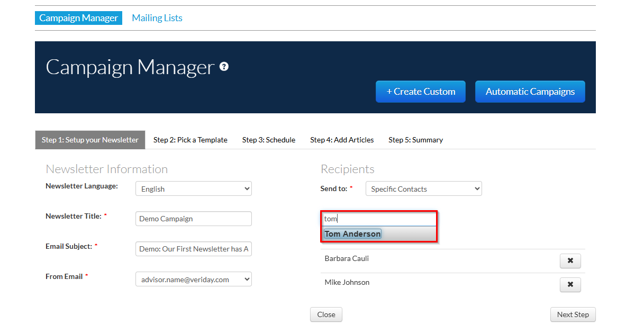Open the Newsletter Language dropdown

[194, 189]
